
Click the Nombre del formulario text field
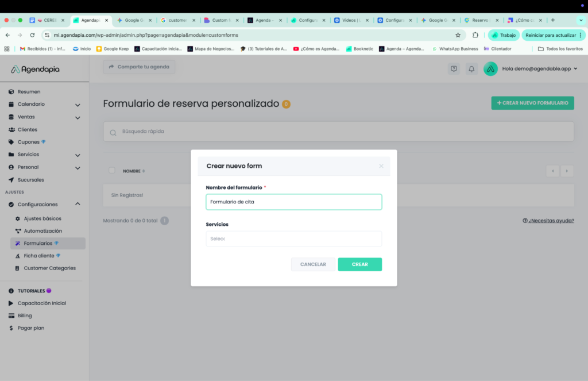tap(293, 202)
